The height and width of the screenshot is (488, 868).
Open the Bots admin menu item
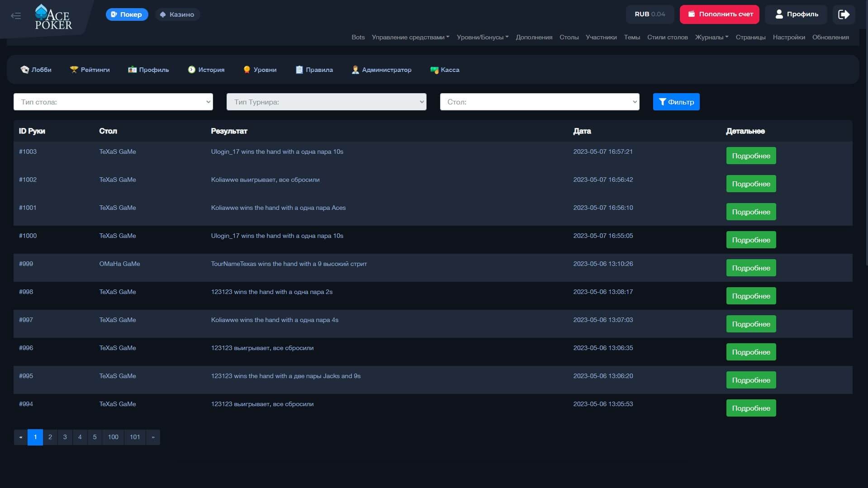coord(358,37)
